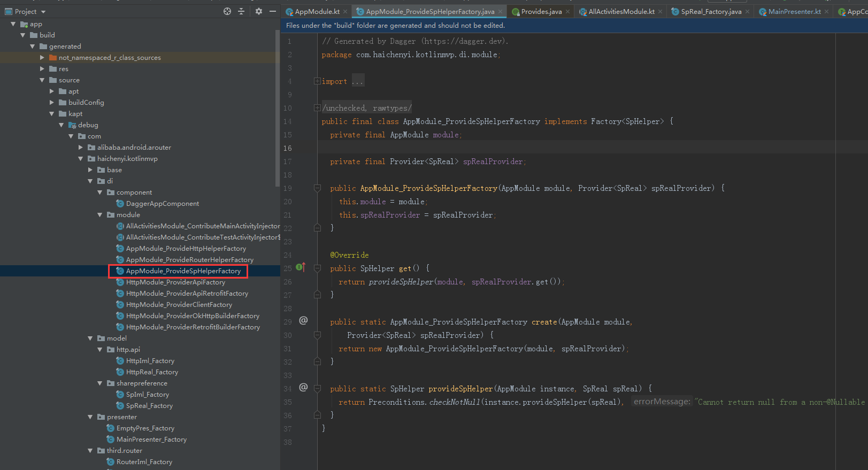Image resolution: width=868 pixels, height=470 pixels.
Task: Expand the apt folder
Action: [x=52, y=91]
